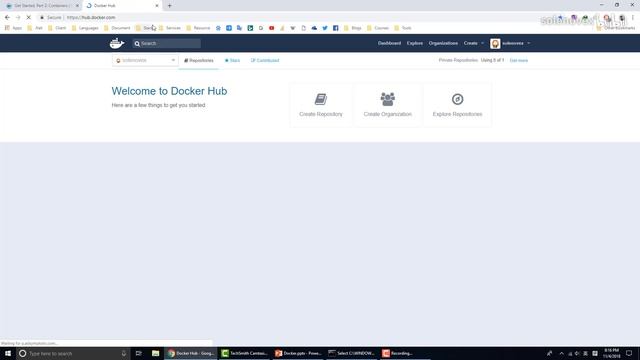Screen dimensions: 640x360
Task: Click the Docker whale logo
Action: point(117,43)
